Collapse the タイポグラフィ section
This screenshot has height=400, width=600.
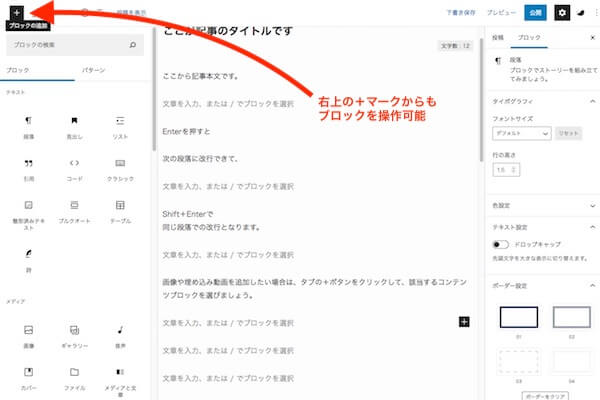click(543, 101)
